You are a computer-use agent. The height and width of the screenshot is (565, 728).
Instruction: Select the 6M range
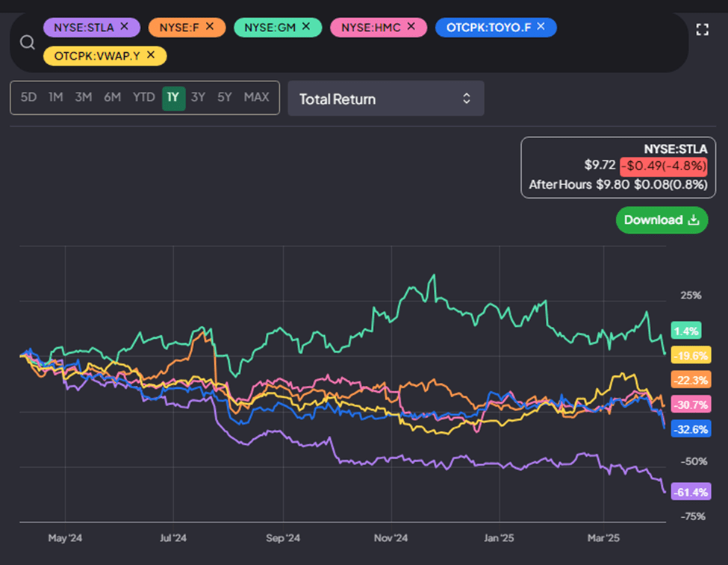click(x=112, y=97)
